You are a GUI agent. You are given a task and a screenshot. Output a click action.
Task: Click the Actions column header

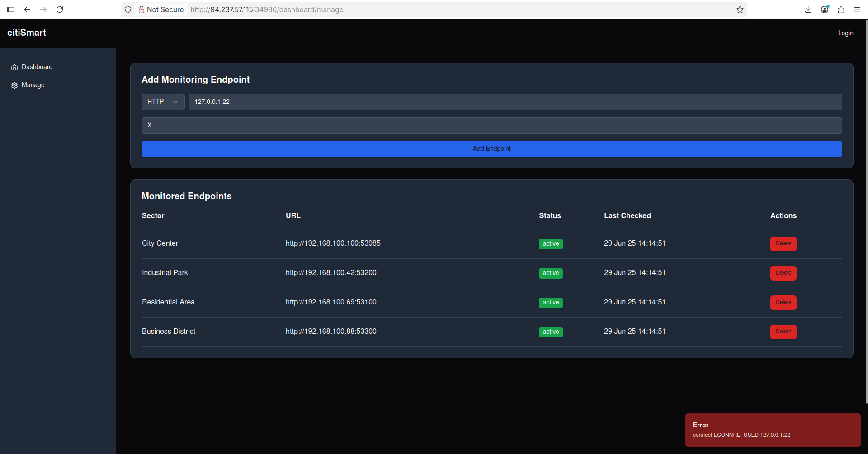(783, 216)
